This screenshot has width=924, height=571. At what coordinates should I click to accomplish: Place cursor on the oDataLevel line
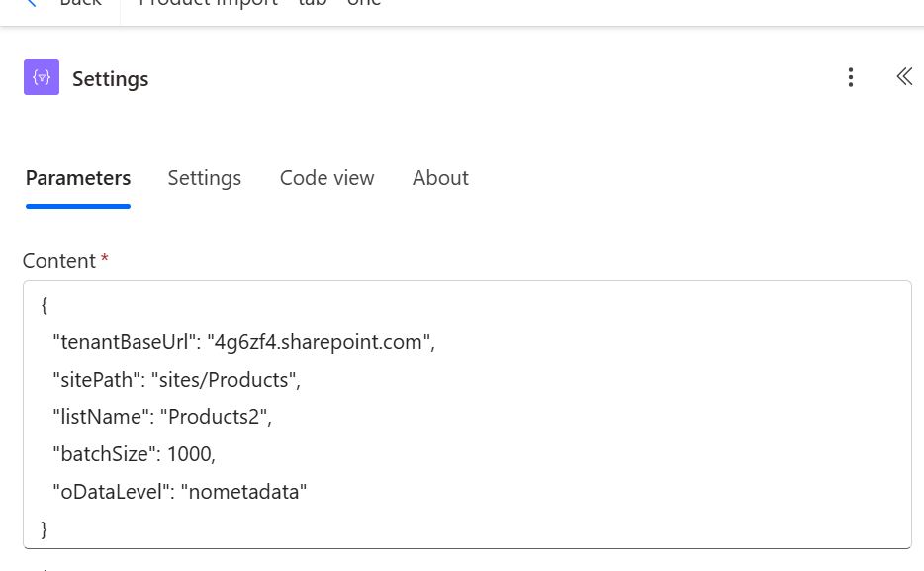click(180, 492)
